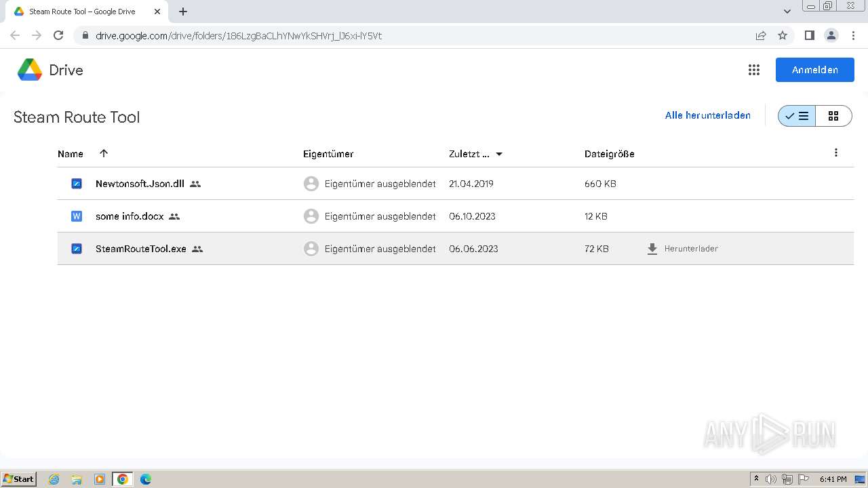Click owner avatar in some info.docx row
The height and width of the screenshot is (488, 868).
(311, 216)
